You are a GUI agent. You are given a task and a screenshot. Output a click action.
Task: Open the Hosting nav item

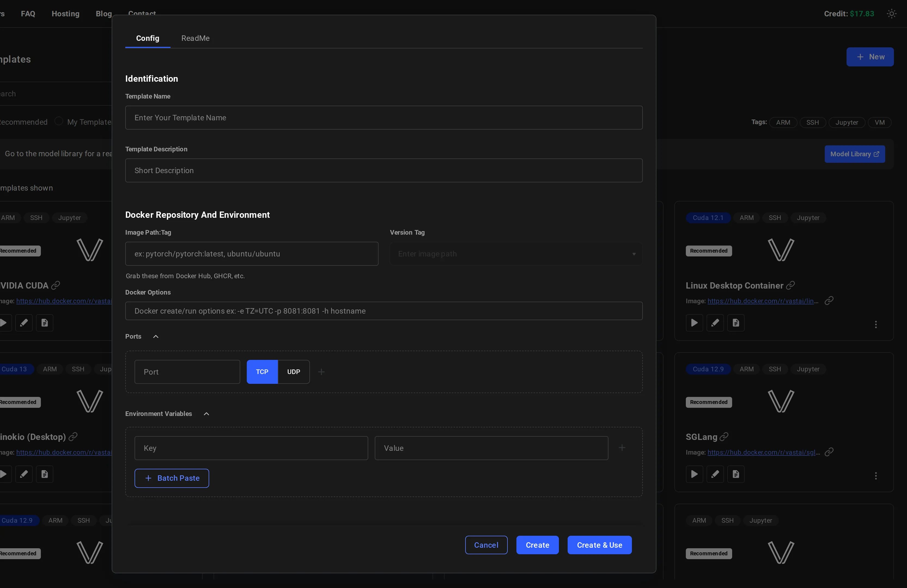click(66, 14)
